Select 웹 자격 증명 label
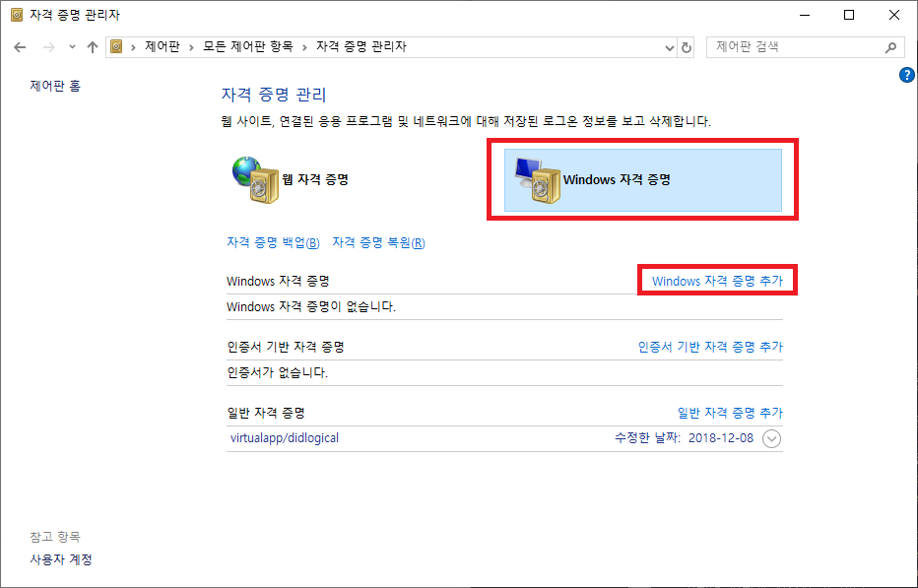Image resolution: width=918 pixels, height=588 pixels. click(315, 179)
